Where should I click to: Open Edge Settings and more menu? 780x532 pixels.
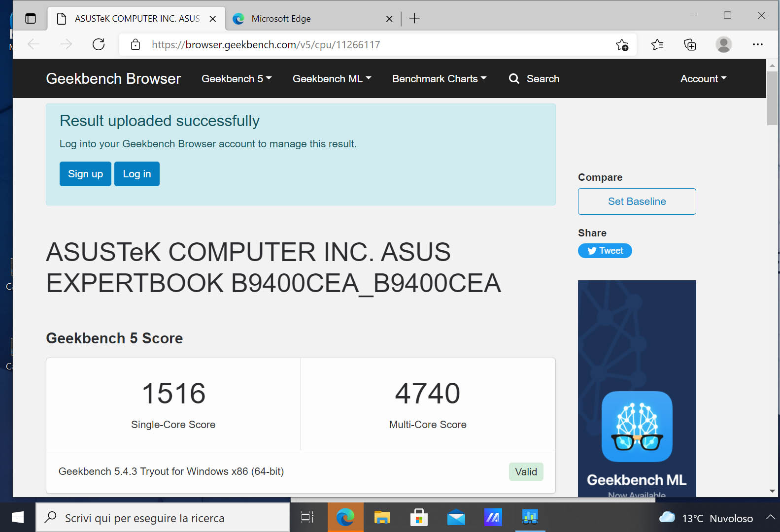pyautogui.click(x=758, y=45)
